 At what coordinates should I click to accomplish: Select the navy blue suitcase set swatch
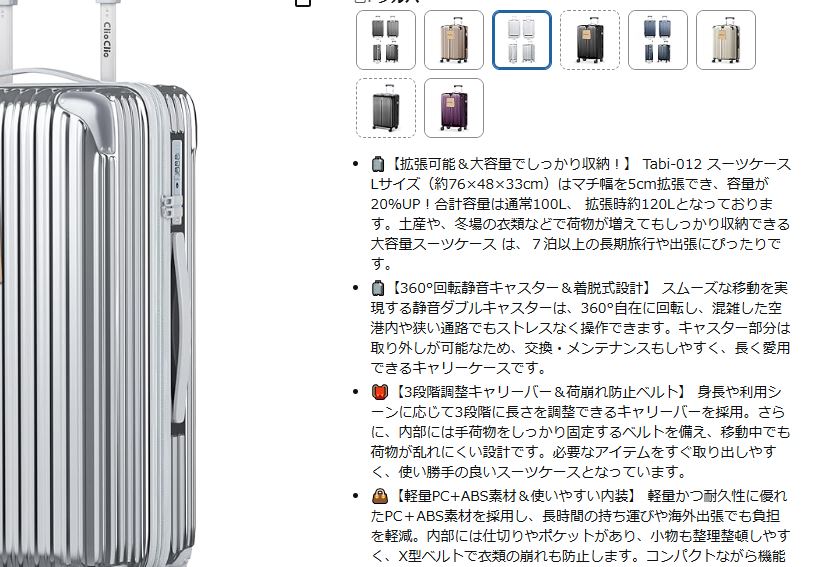[658, 40]
